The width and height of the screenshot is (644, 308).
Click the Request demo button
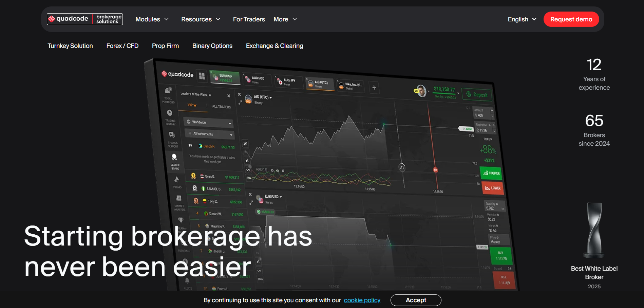571,19
